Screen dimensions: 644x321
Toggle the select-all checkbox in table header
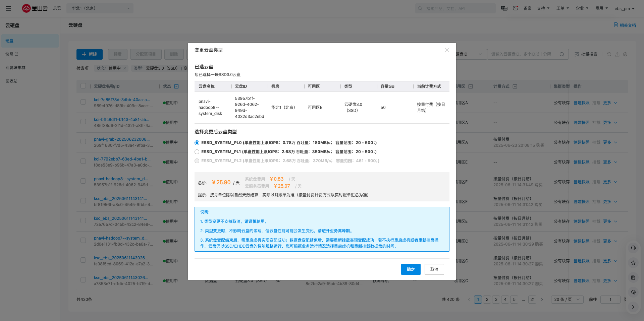pos(83,86)
